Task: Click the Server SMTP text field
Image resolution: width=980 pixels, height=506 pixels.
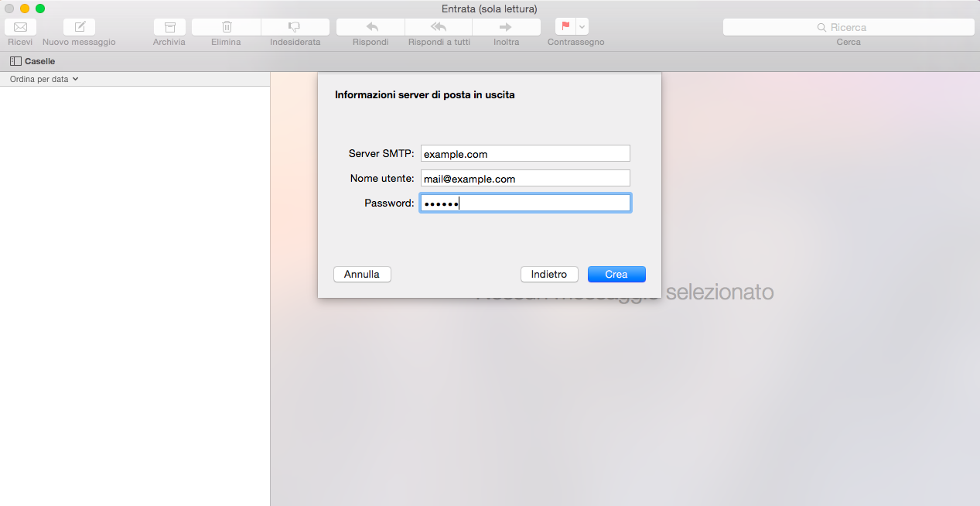Action: (x=525, y=154)
